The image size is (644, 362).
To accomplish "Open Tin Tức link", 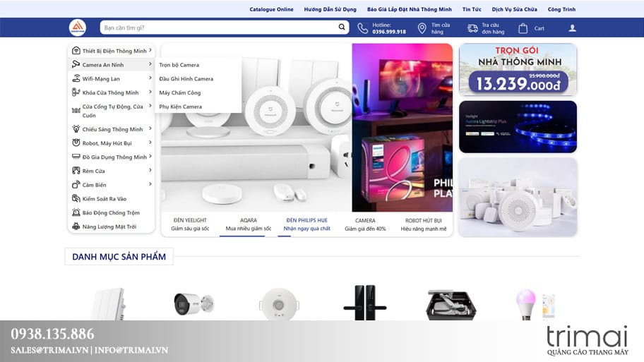I will pos(472,9).
